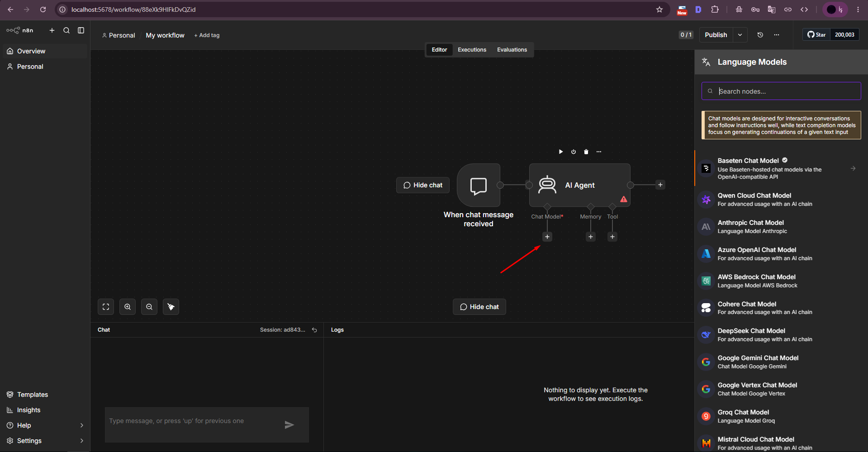Add node after AI Agent output plus
Viewport: 868px width, 452px height.
pyautogui.click(x=660, y=185)
